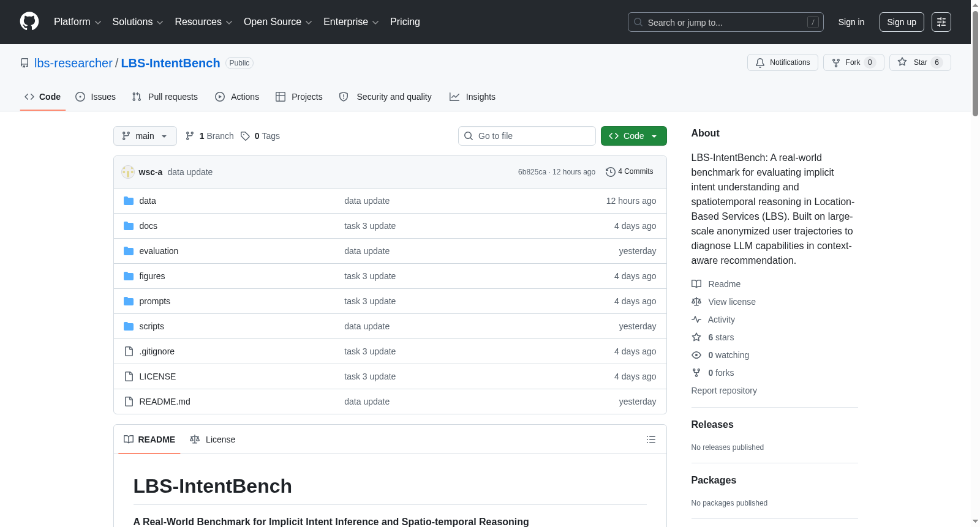The image size is (980, 527).
Task: Click the tag icon next to 0 Tags
Action: [x=245, y=136]
